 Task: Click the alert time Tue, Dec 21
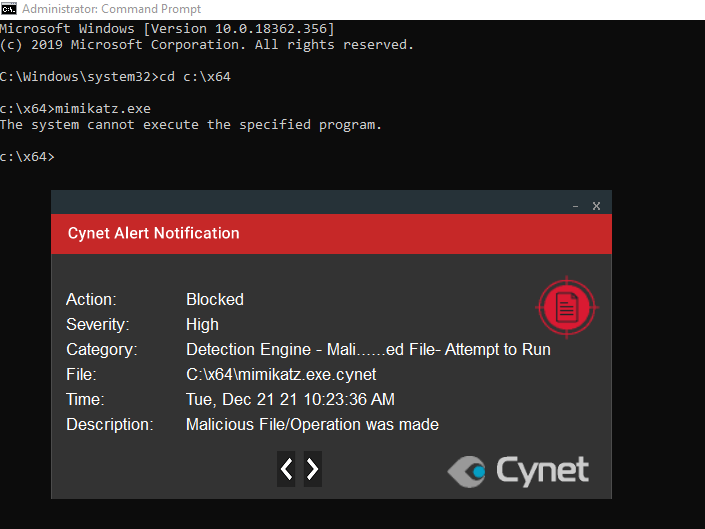coord(290,399)
